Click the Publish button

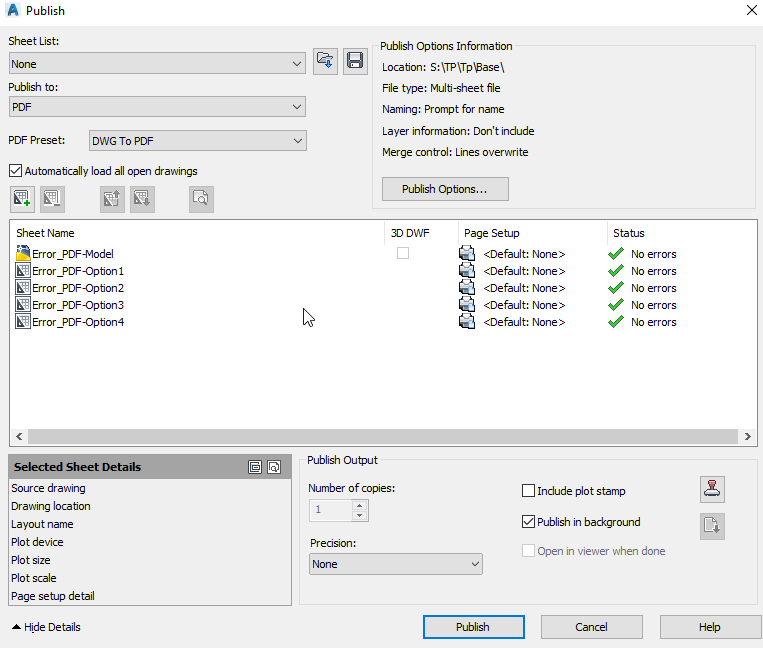(473, 627)
